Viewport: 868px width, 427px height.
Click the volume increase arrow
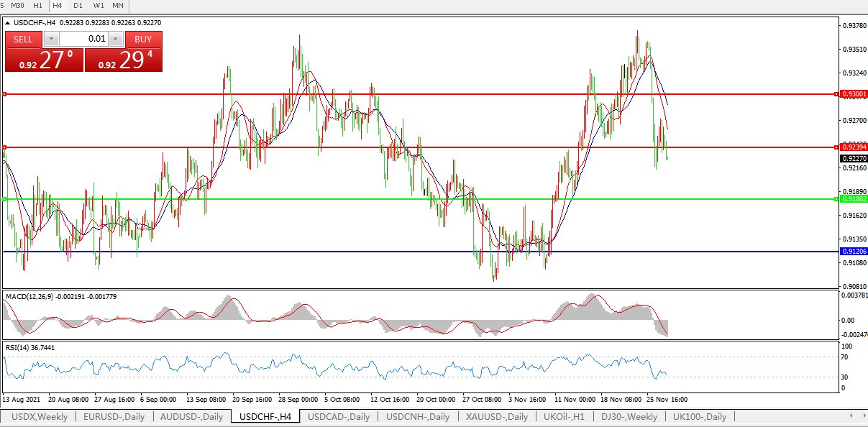click(115, 39)
